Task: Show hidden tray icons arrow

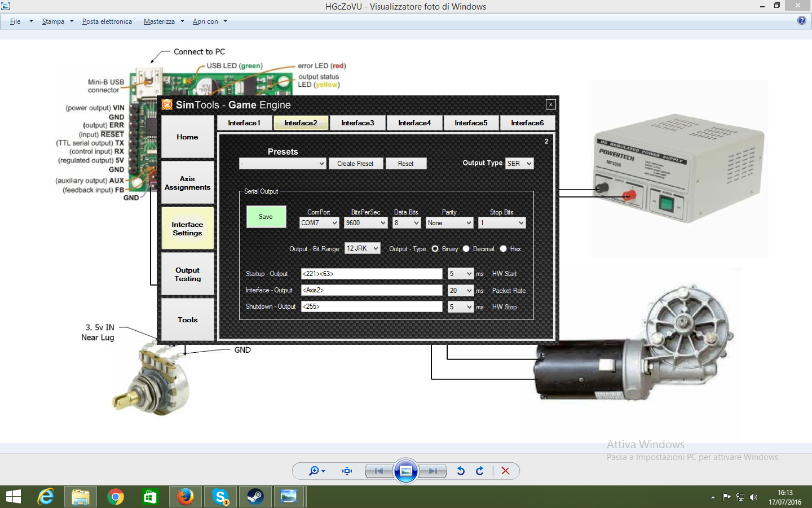Action: [713, 497]
